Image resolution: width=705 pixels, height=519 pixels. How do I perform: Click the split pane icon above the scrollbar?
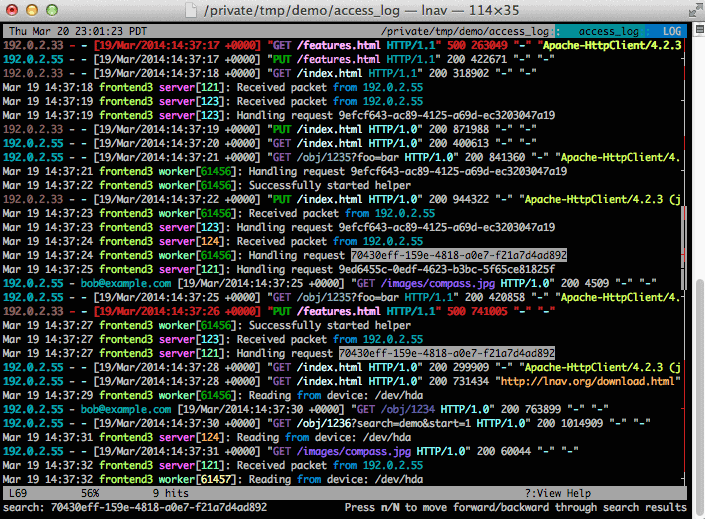click(x=700, y=30)
